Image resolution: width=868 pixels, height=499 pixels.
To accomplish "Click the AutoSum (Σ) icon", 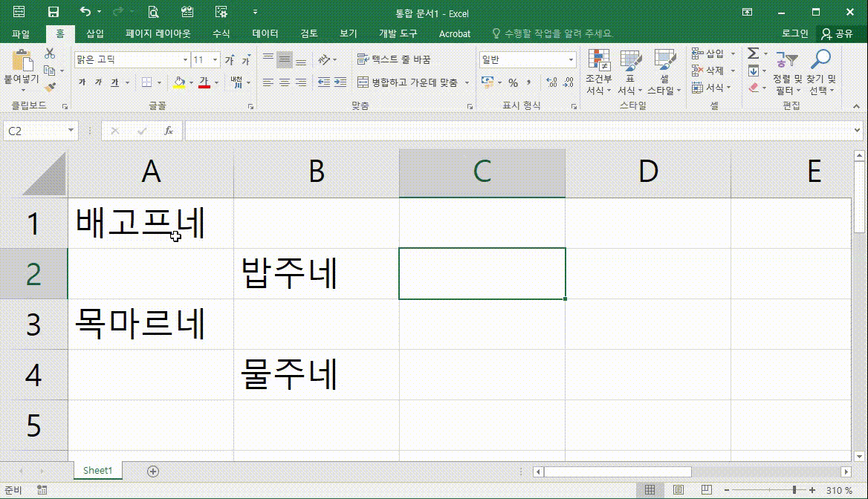I will tap(753, 53).
